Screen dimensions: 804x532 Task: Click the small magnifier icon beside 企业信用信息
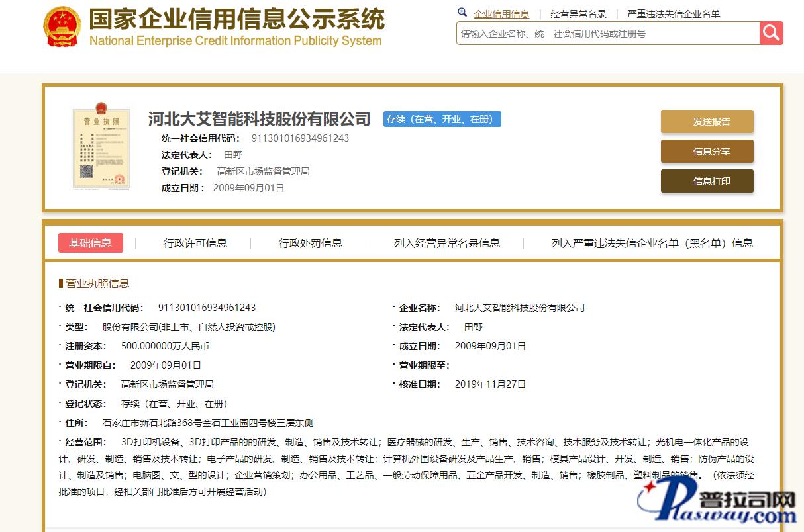tap(462, 13)
